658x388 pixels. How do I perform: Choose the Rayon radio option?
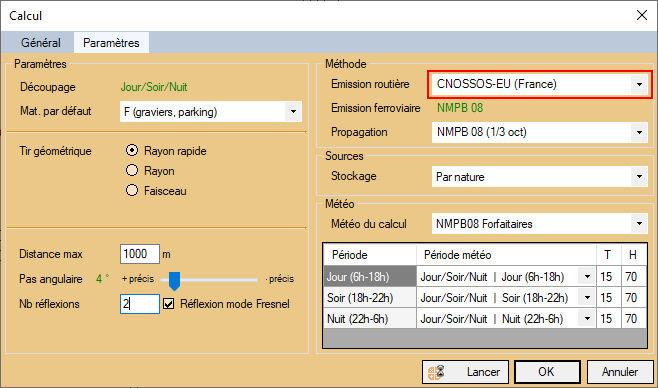[x=132, y=170]
